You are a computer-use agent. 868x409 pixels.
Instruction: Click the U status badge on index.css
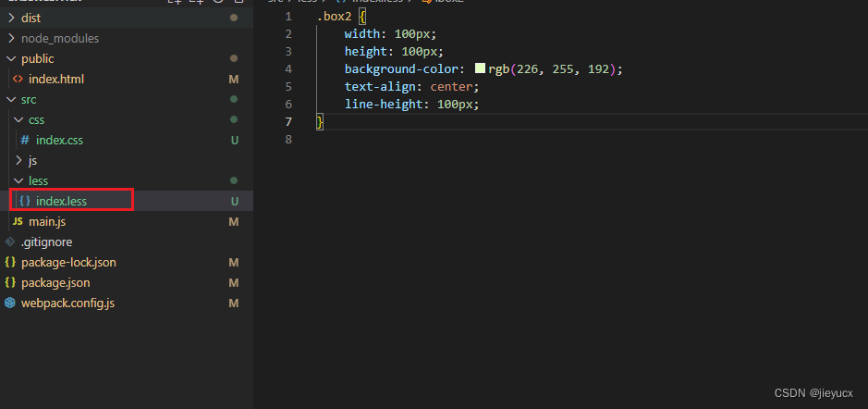(234, 141)
